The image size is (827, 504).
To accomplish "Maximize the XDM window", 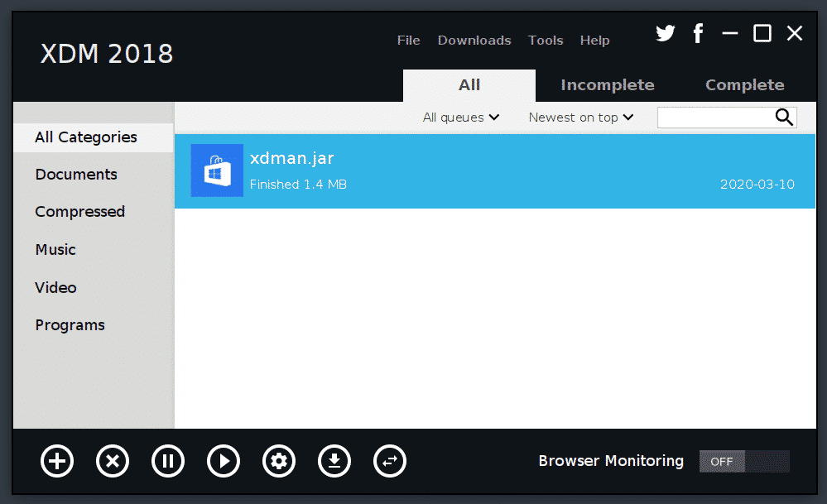I will click(x=762, y=33).
